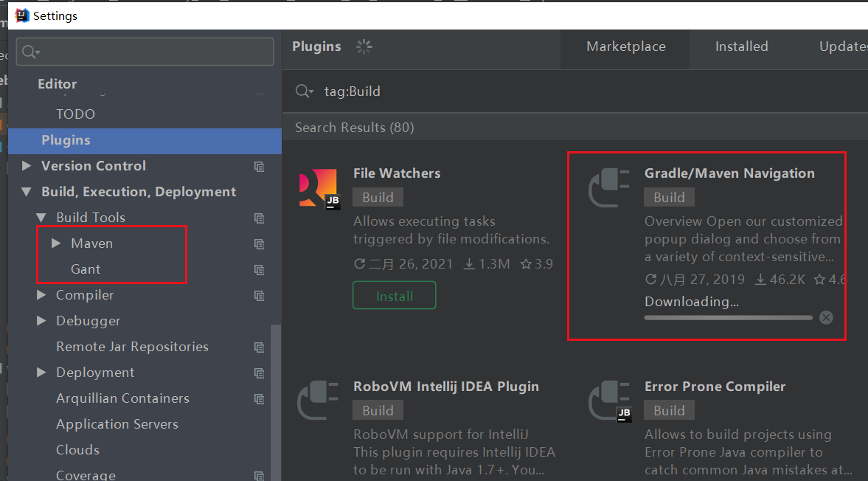
Task: Click the Gradle/Maven download progress bar
Action: pos(729,318)
